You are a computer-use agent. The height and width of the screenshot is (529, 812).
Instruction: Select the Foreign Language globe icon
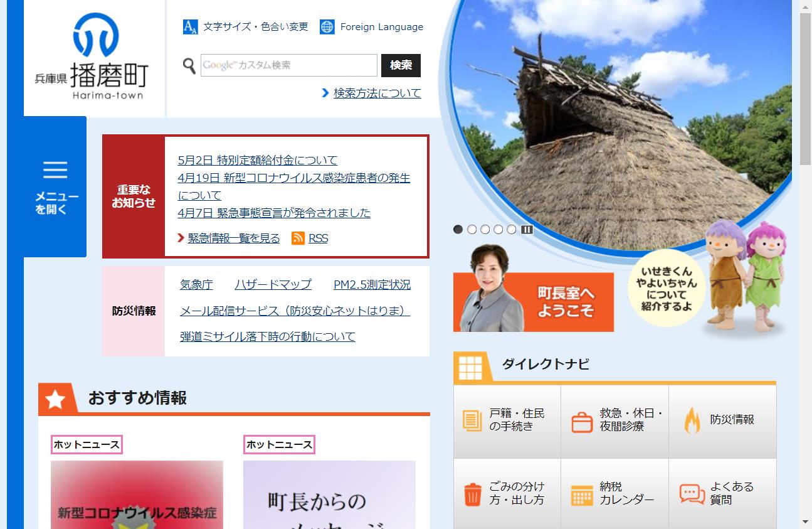[x=327, y=26]
